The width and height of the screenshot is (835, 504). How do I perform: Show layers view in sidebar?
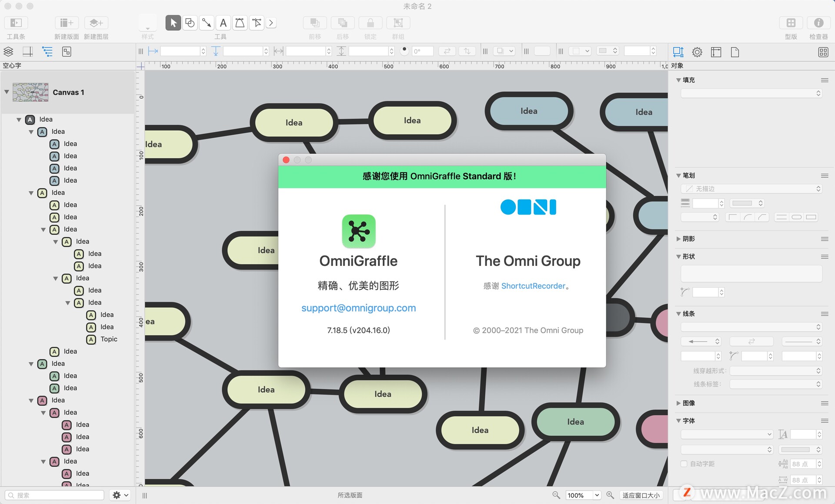[8, 52]
